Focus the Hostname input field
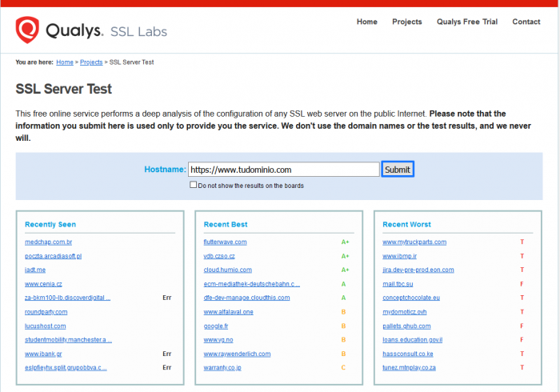 (283, 170)
